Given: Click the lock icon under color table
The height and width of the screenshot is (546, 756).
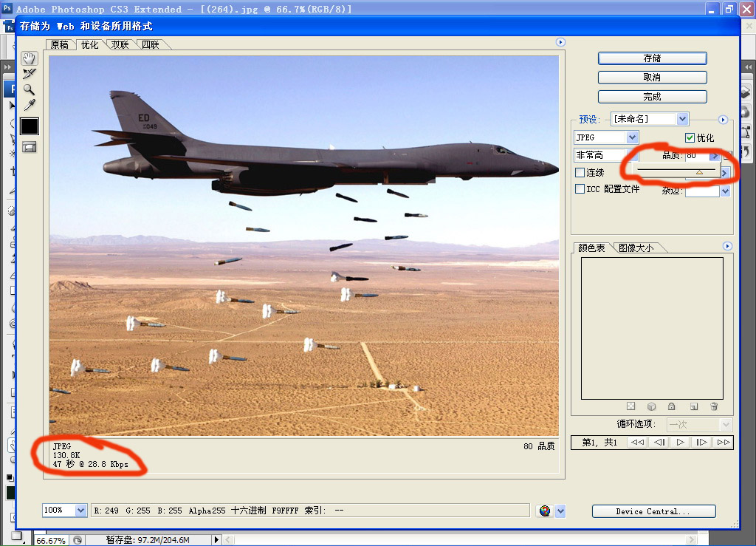Looking at the screenshot, I should [672, 406].
